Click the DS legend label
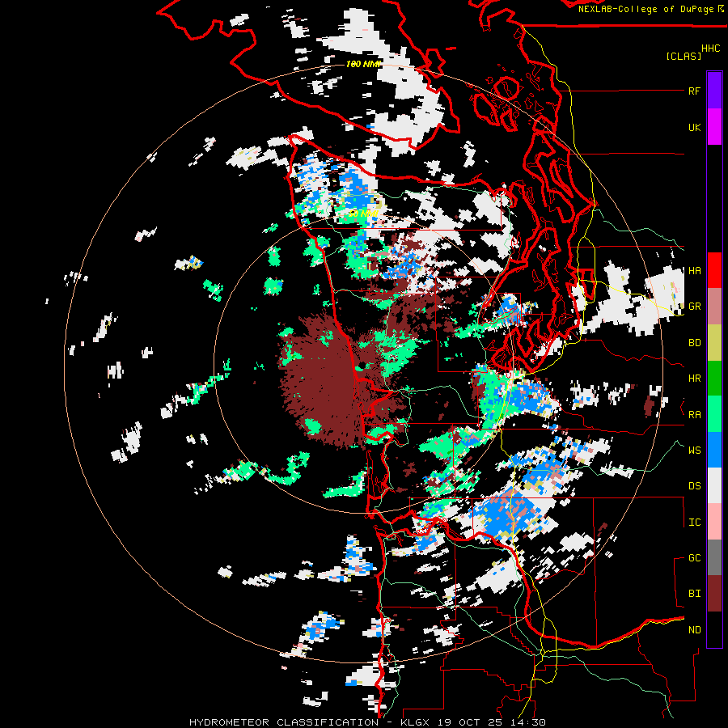This screenshot has width=728, height=728. [x=694, y=486]
